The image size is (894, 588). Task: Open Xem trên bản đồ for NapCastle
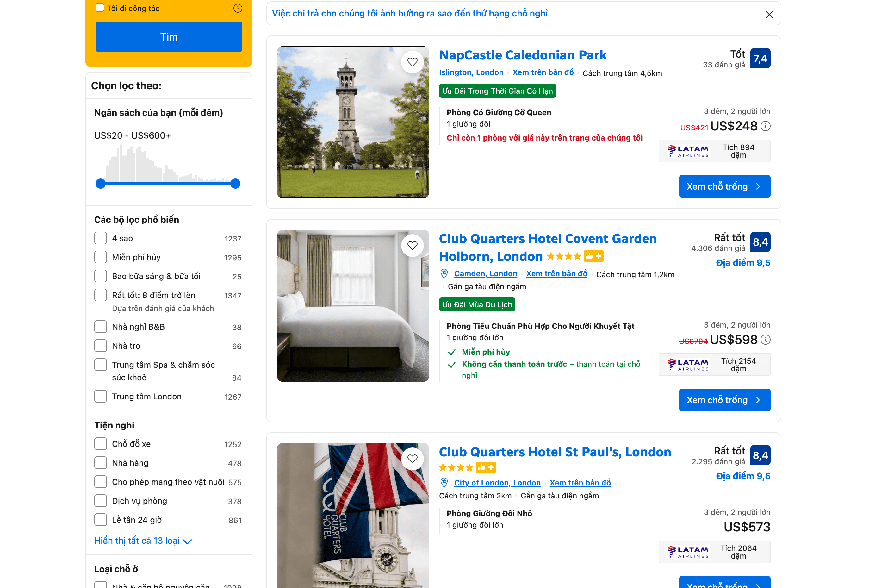[543, 72]
